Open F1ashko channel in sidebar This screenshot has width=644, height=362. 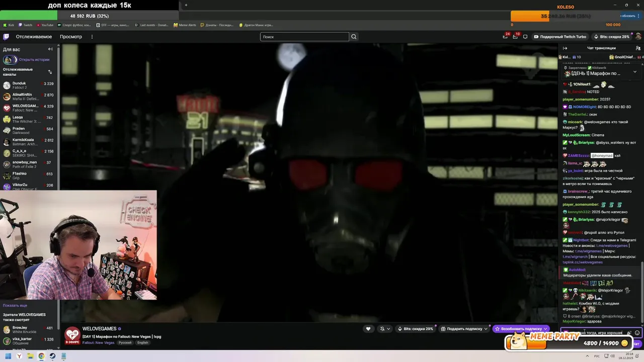click(30, 175)
